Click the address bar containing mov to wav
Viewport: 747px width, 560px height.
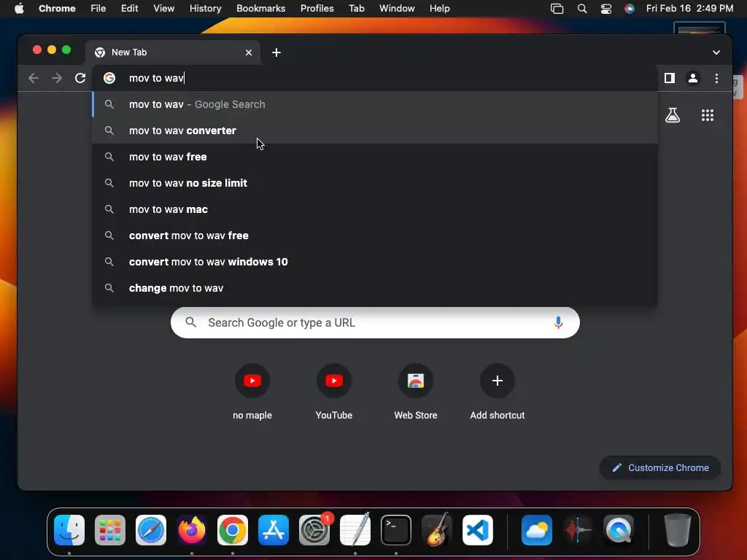(x=375, y=78)
